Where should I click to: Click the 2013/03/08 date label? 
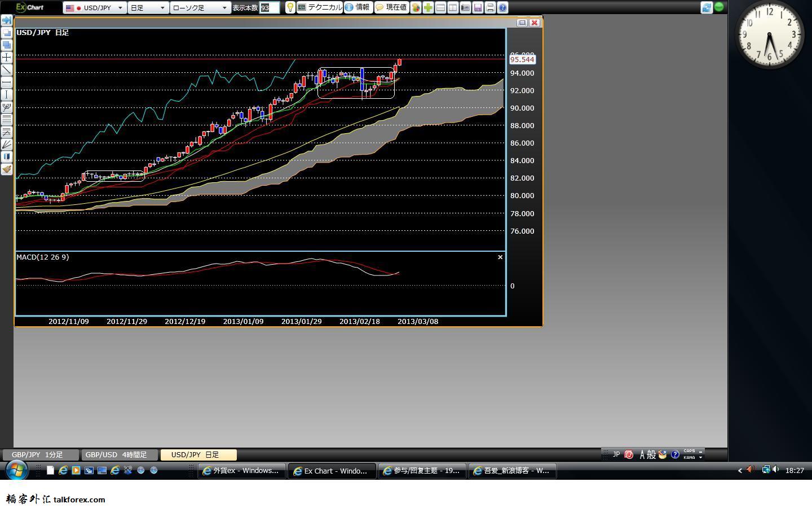coord(418,321)
